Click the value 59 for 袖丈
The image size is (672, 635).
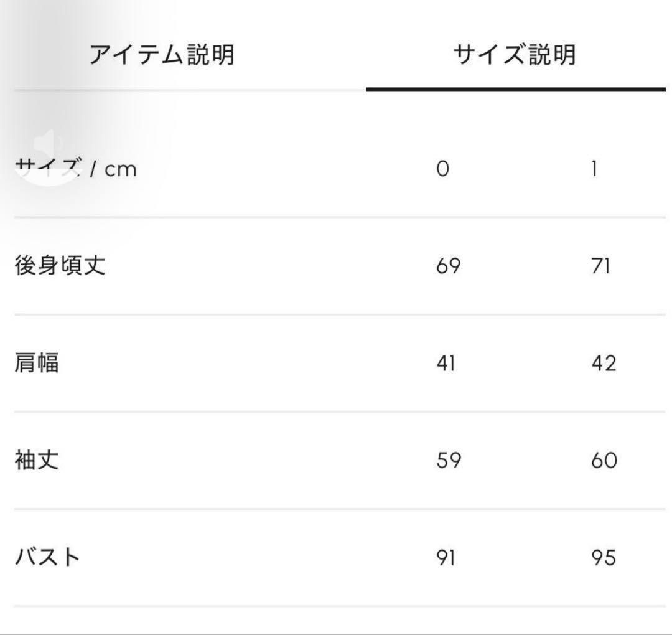pyautogui.click(x=447, y=459)
